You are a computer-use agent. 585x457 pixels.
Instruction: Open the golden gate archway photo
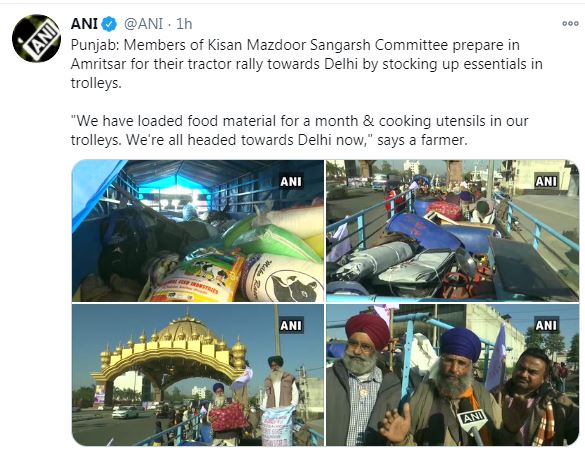pyautogui.click(x=198, y=375)
